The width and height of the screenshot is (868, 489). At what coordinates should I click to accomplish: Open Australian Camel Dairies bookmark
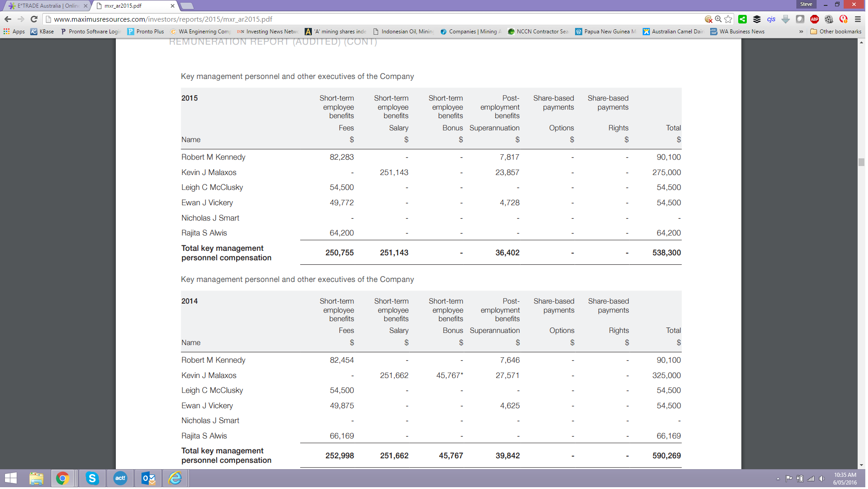[674, 32]
